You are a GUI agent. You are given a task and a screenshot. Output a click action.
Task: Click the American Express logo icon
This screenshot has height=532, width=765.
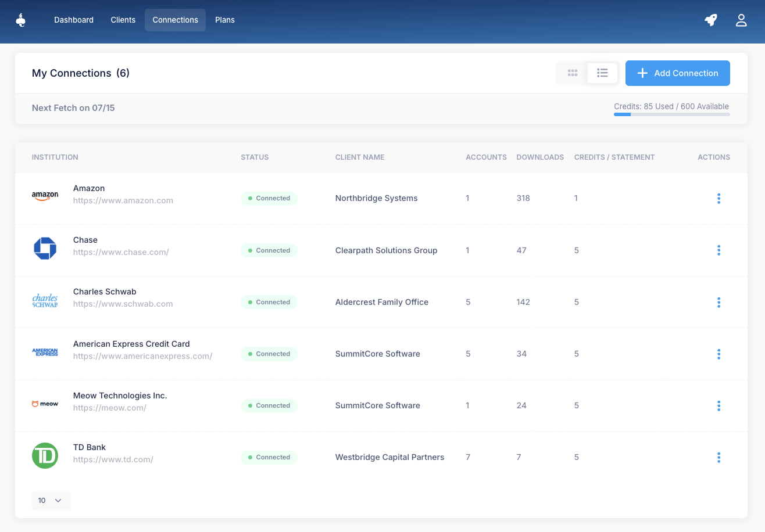point(45,352)
